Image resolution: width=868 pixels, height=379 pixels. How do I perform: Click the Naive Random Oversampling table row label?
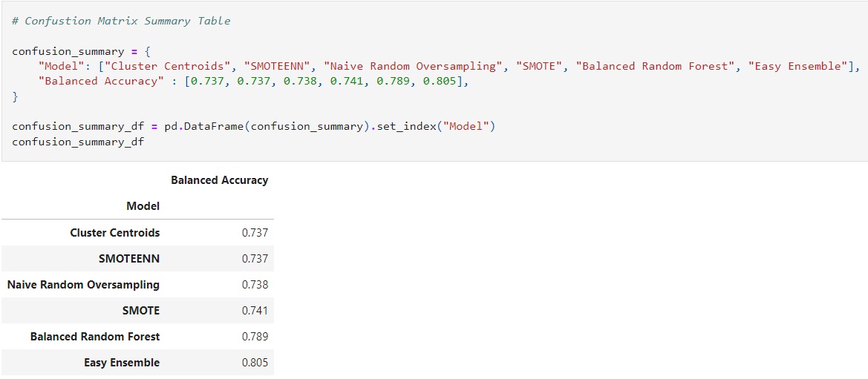click(x=83, y=285)
